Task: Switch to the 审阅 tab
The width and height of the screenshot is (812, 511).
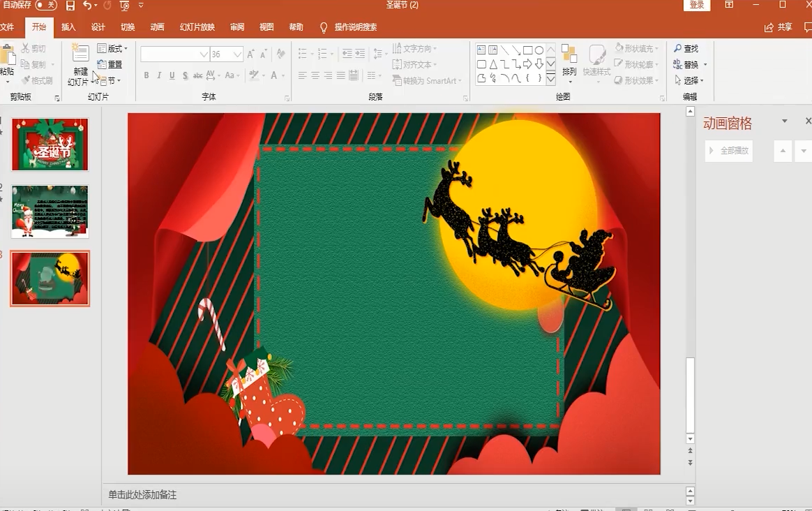Action: click(x=237, y=27)
